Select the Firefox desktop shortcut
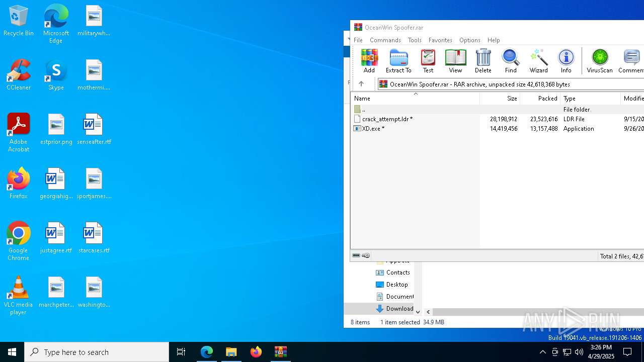The image size is (644, 362). tap(19, 183)
